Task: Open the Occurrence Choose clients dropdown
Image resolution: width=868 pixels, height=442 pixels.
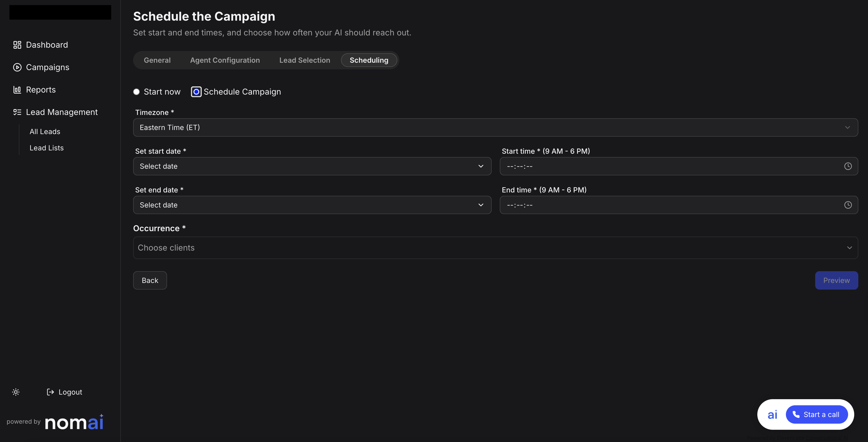Action: tap(495, 248)
